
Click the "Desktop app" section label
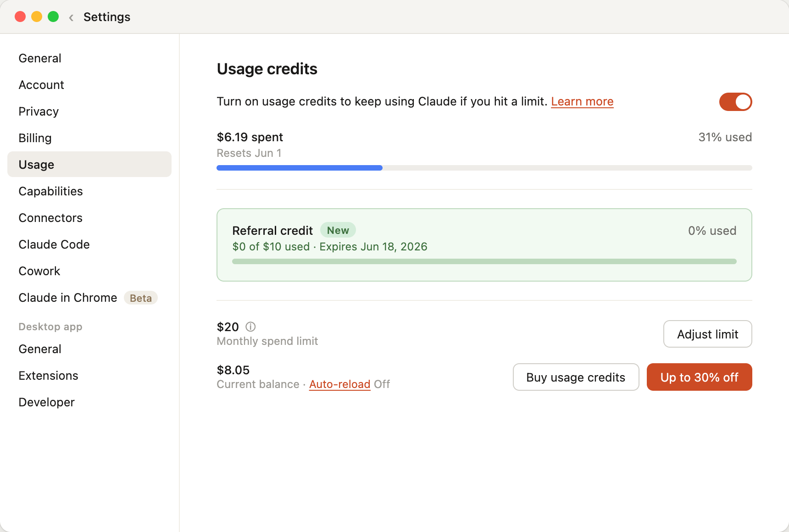point(50,327)
